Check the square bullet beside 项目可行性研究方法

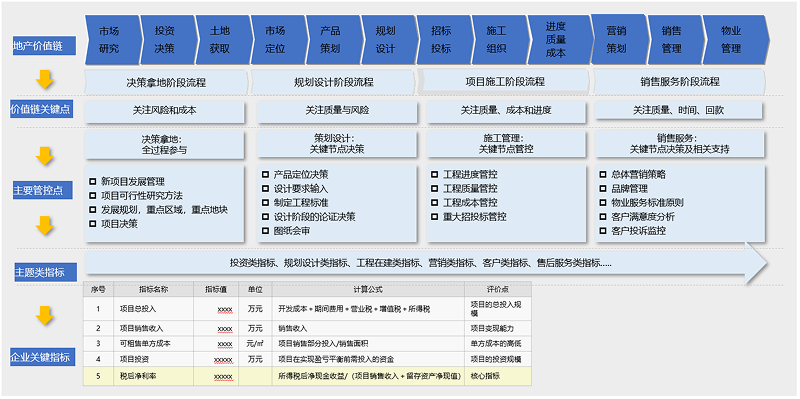coord(92,195)
